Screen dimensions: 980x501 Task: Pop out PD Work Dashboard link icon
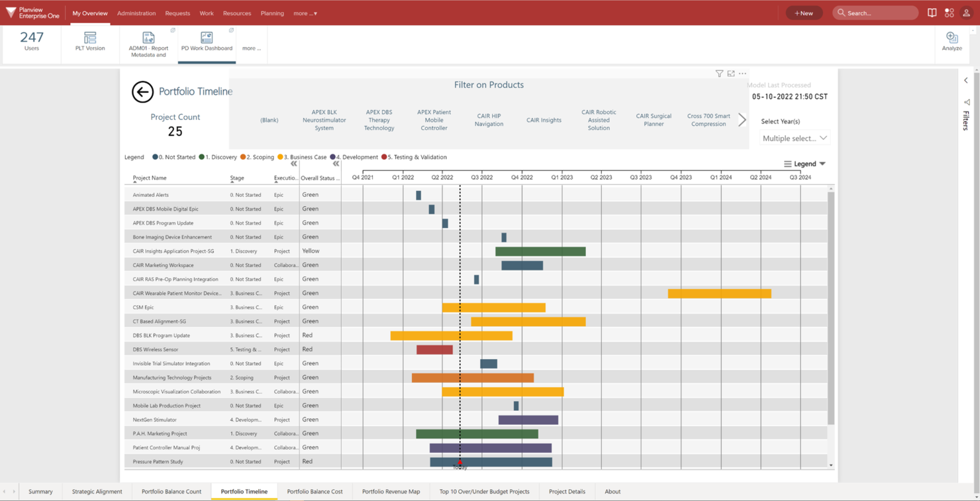point(231,30)
